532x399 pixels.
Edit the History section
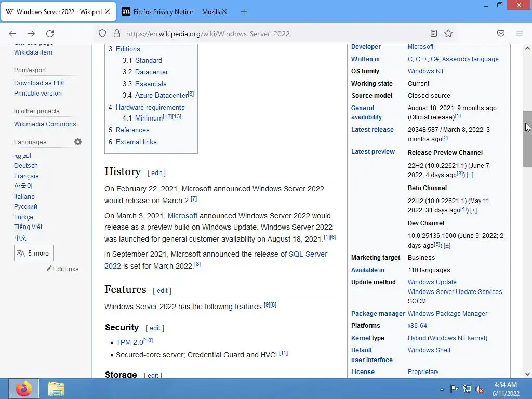tap(156, 172)
